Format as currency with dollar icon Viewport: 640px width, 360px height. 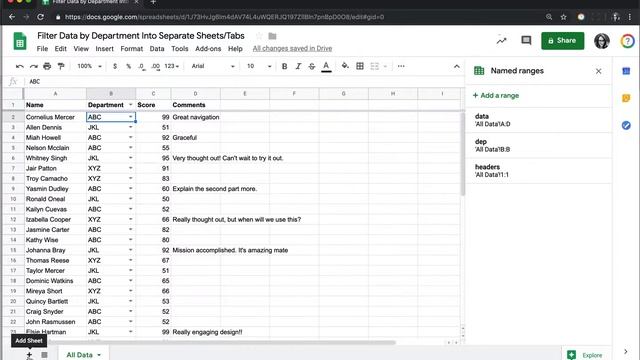pyautogui.click(x=115, y=66)
